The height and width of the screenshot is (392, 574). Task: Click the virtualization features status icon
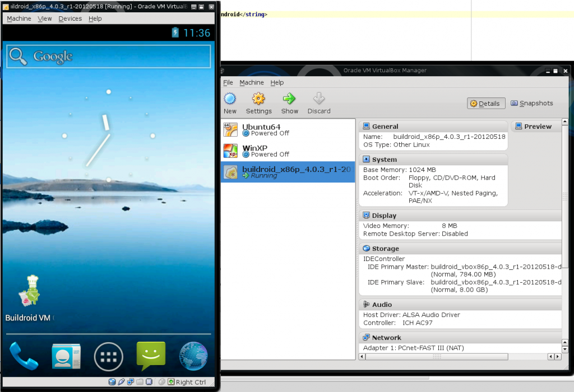[149, 382]
